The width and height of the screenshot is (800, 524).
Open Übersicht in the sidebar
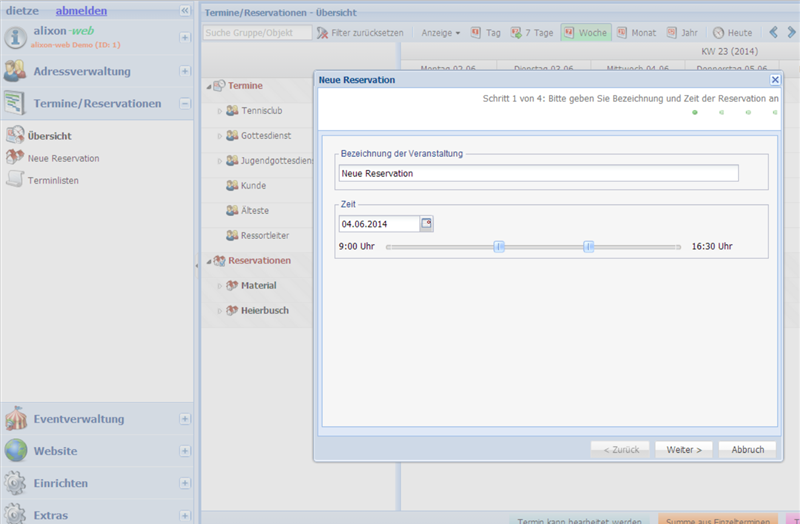[x=49, y=136]
